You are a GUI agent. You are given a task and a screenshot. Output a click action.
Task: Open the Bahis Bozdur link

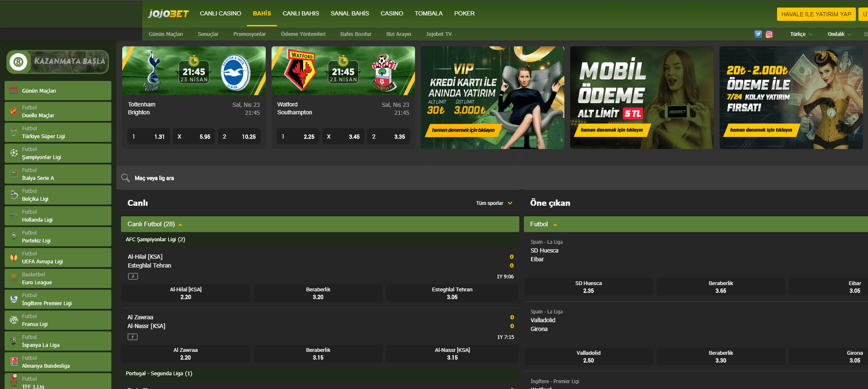[x=356, y=34]
